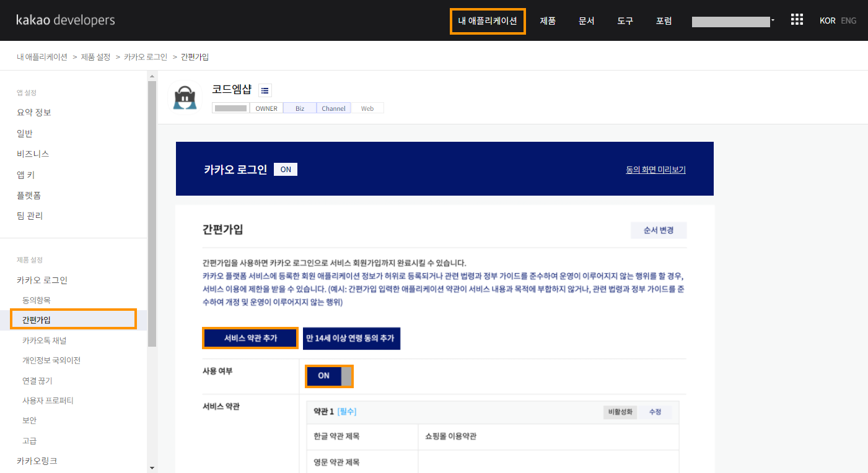
Task: Open 연결 끊기 in the sidebar
Action: point(37,381)
